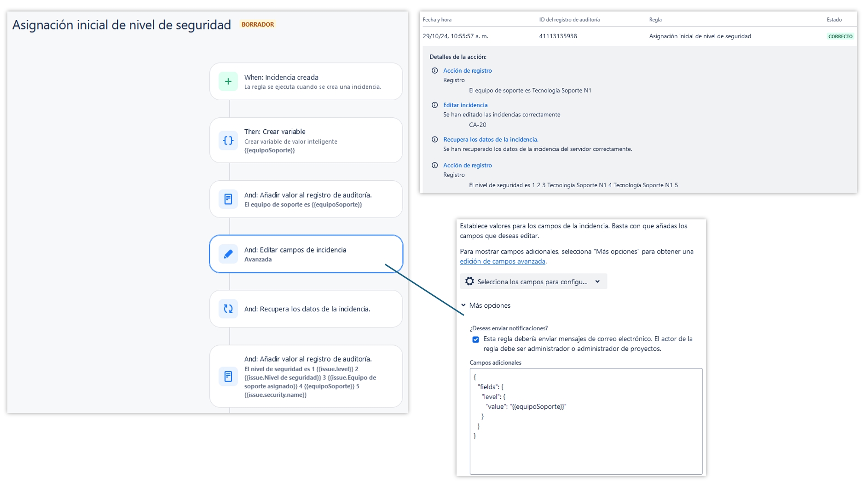The image size is (868, 482).
Task: Select 'And: Recupera los datos de la incidencia' step
Action: [x=306, y=309]
